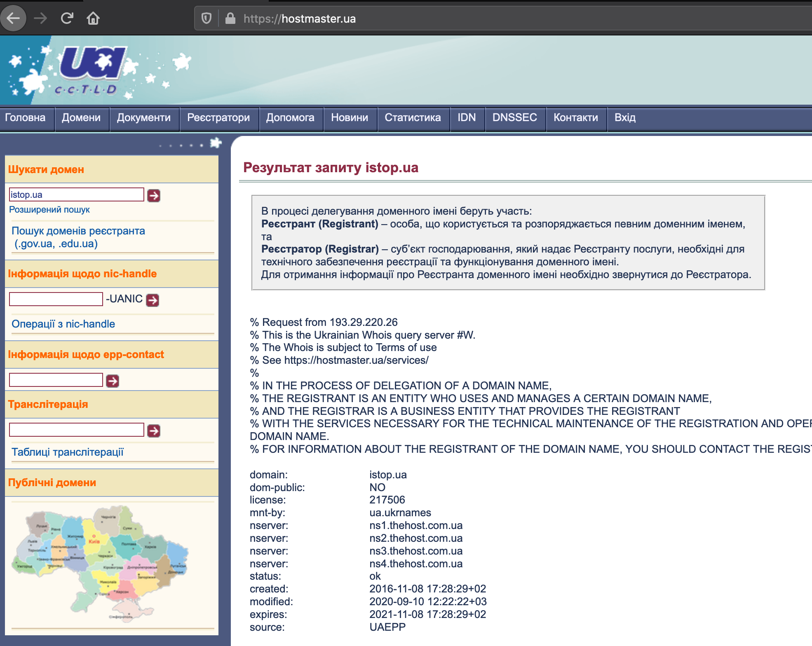Viewport: 812px width, 646px height.
Task: Click the hostmaster.ua/services URL text
Action: pyautogui.click(x=357, y=360)
